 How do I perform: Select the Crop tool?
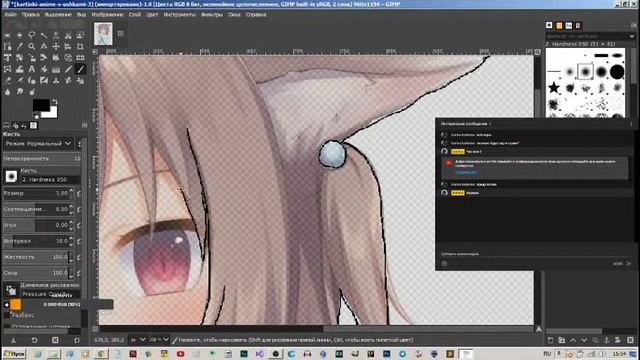(x=80, y=47)
